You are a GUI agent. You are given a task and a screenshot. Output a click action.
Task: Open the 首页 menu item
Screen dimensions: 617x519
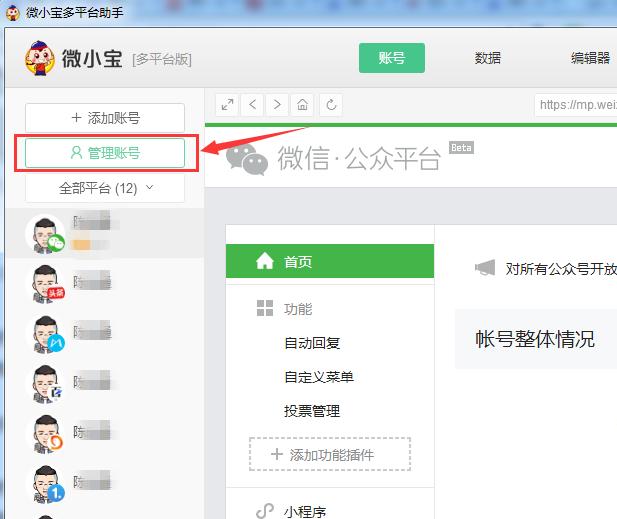pyautogui.click(x=330, y=261)
